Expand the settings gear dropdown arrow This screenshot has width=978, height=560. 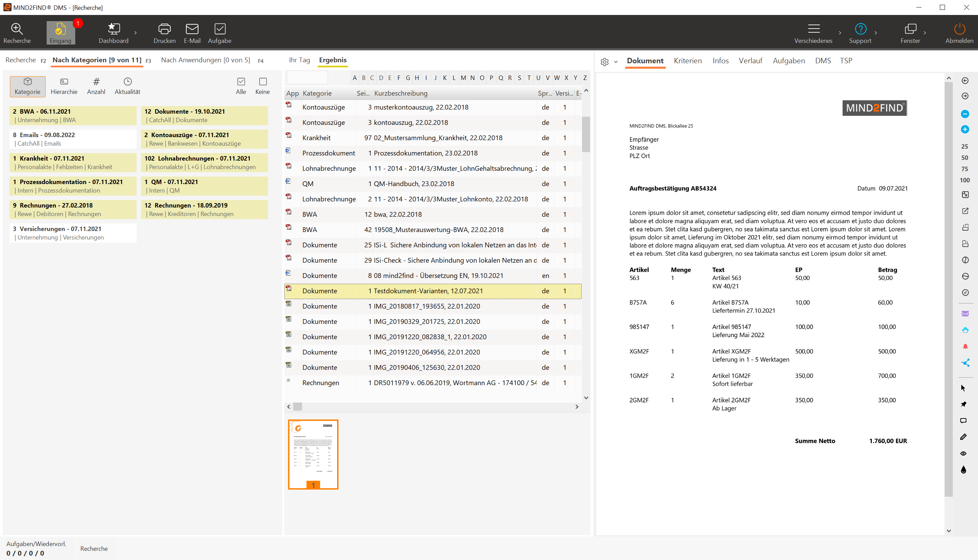click(x=616, y=62)
